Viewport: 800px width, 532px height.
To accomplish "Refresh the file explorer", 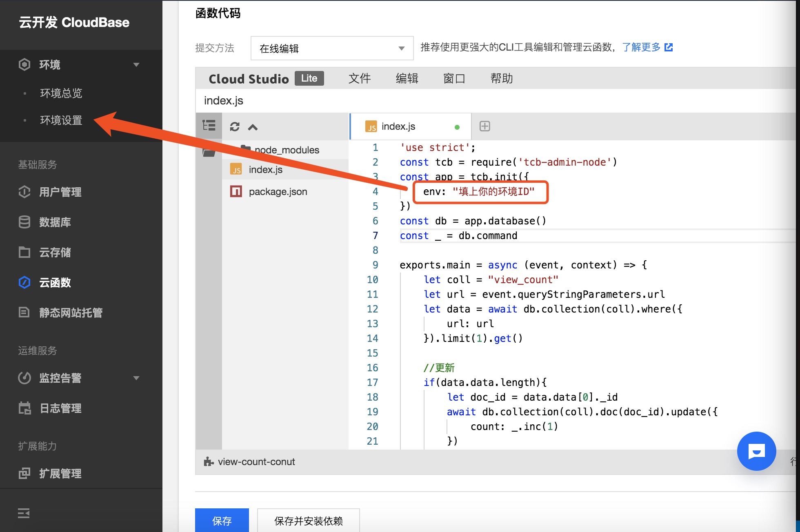I will click(x=235, y=127).
